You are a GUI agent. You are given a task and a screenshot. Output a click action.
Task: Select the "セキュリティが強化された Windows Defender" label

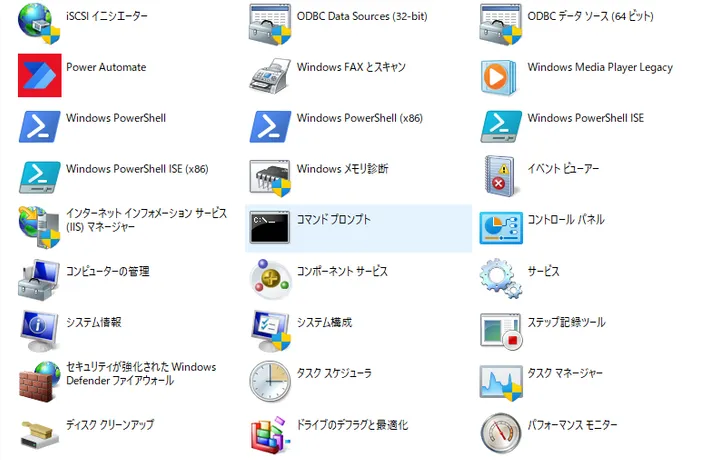141,373
